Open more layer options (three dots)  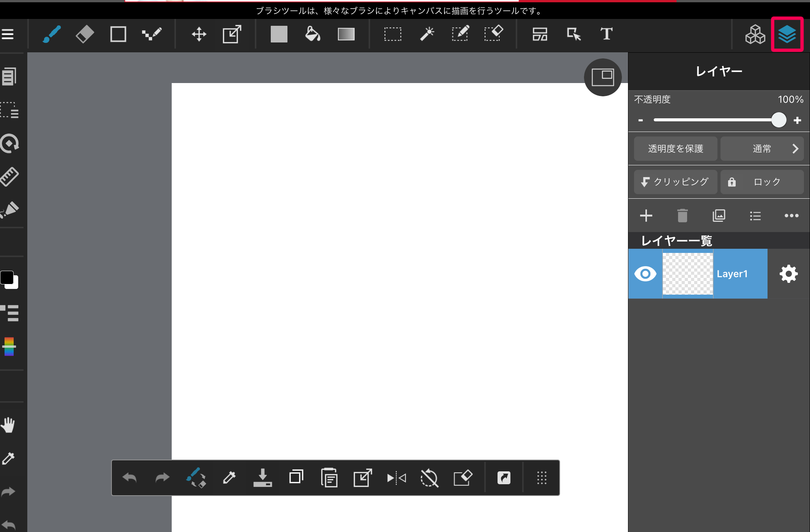[x=791, y=216]
